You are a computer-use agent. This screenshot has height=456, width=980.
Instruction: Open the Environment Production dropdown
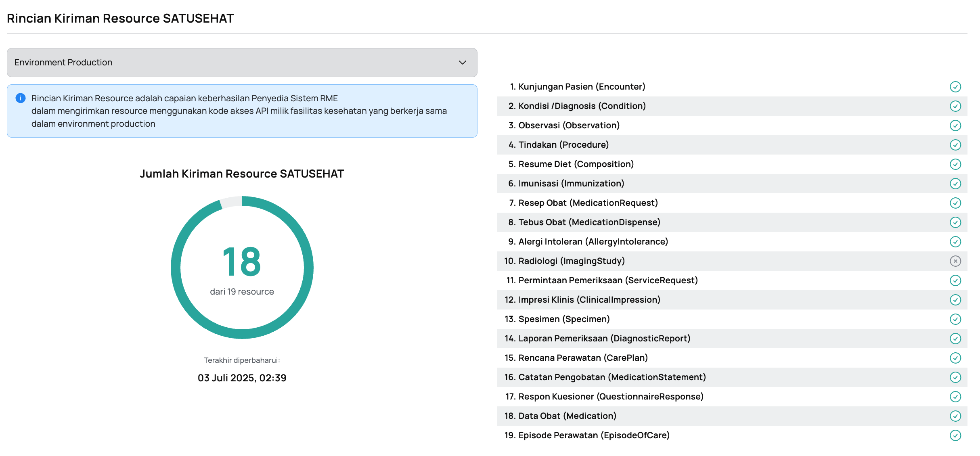click(x=242, y=63)
